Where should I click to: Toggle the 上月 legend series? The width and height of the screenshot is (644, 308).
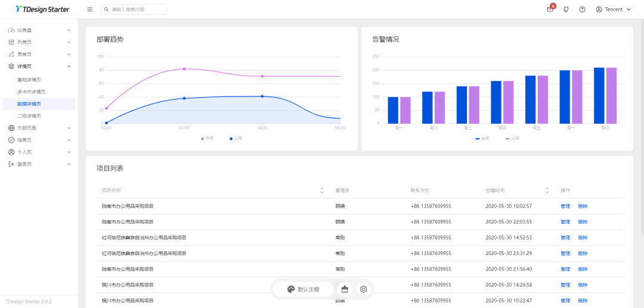pyautogui.click(x=236, y=139)
